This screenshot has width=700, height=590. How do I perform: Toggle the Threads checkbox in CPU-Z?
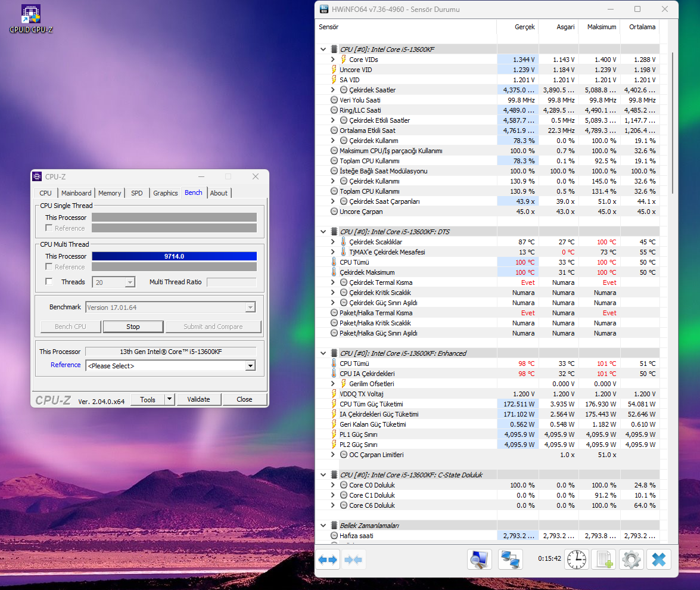[x=49, y=281]
